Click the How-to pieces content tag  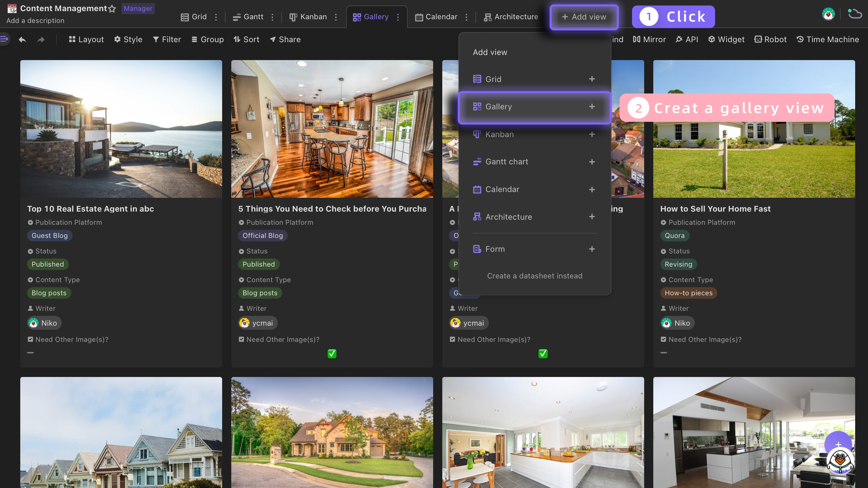688,293
